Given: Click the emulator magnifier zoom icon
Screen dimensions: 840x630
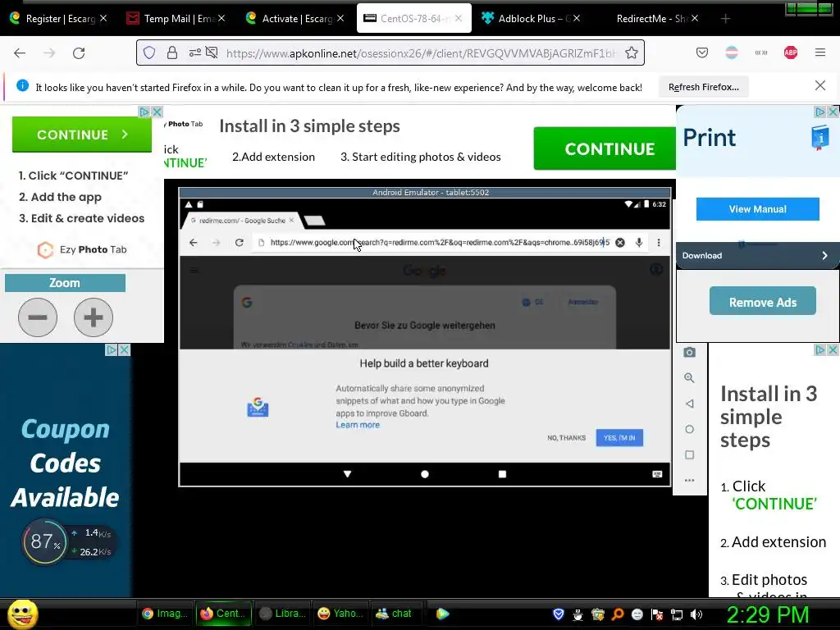Looking at the screenshot, I should coord(689,377).
